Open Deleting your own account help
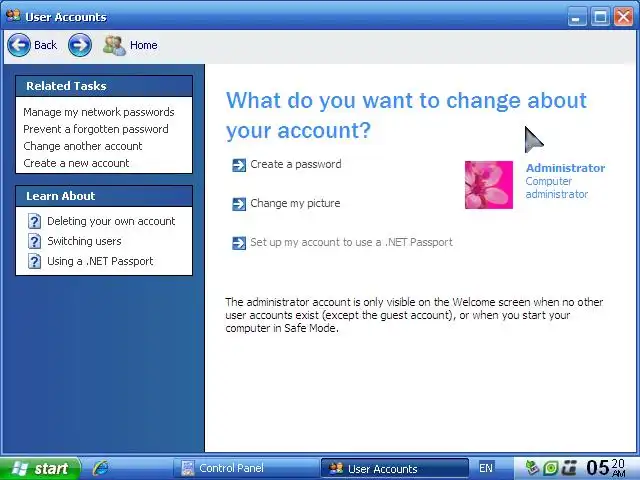The height and width of the screenshot is (480, 640). click(111, 221)
